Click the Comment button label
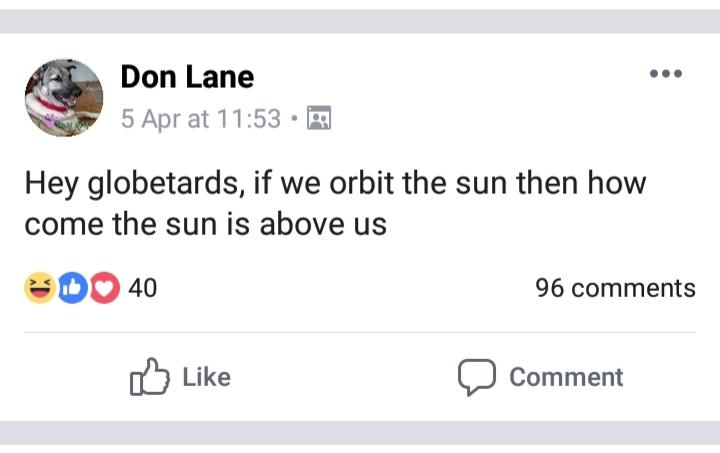Screen dimensions: 720x453 [x=566, y=377]
